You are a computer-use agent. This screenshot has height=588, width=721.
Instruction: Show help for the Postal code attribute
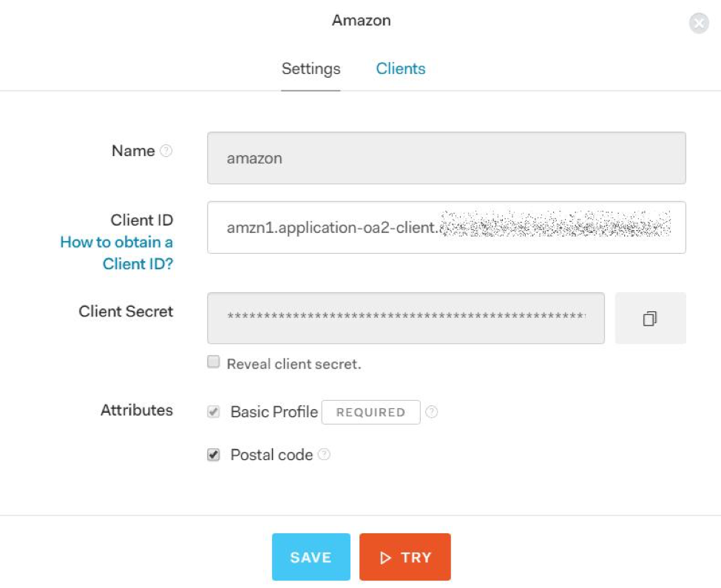tap(324, 455)
